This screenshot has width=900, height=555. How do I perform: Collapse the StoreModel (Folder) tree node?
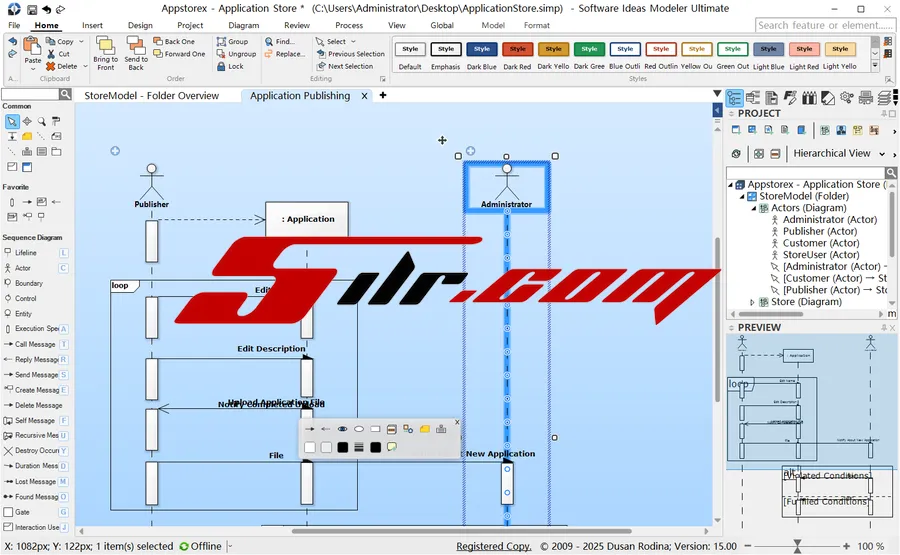tap(742, 196)
